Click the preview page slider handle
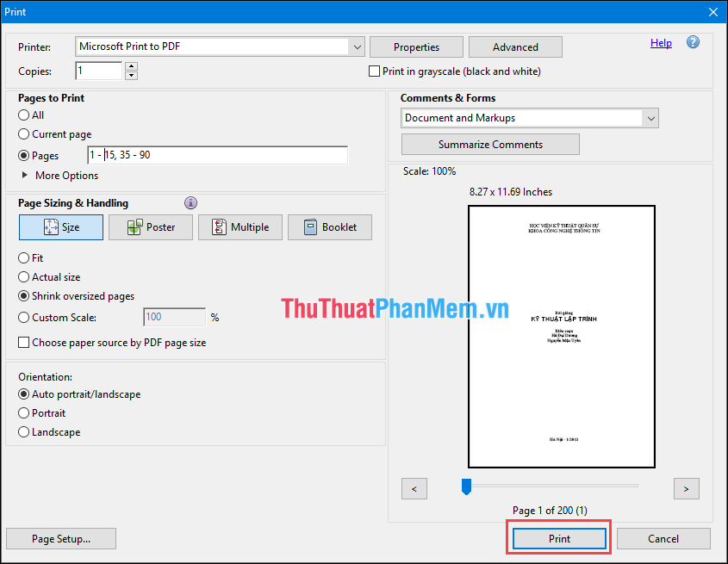The height and width of the screenshot is (564, 728). tap(466, 487)
